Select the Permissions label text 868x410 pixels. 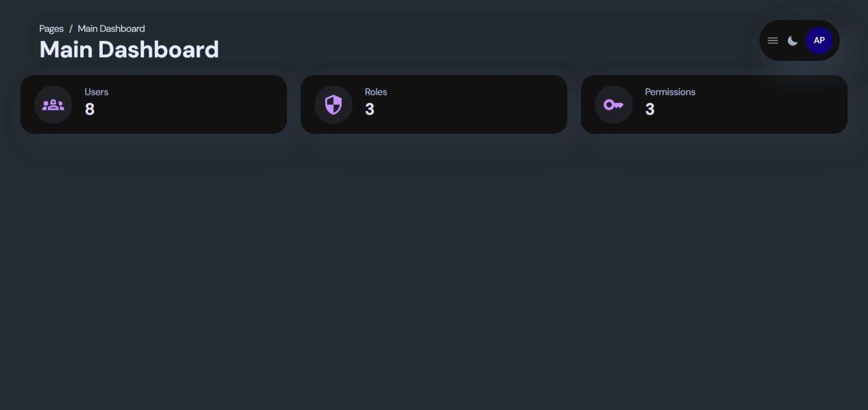point(670,92)
